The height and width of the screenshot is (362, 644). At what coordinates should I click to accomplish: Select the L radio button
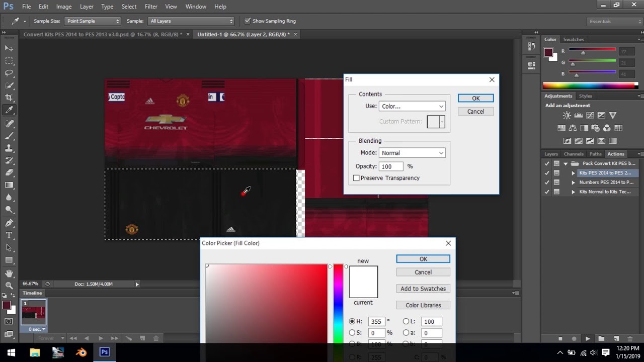point(406,321)
